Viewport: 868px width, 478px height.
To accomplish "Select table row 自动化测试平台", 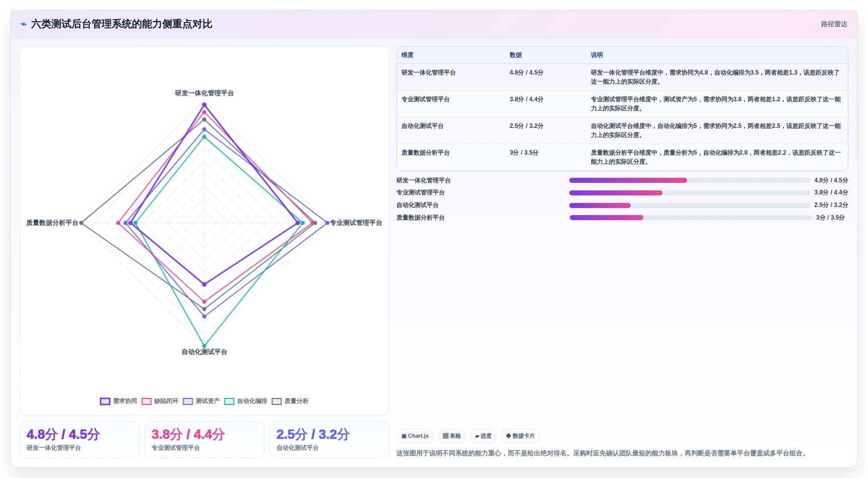I will pyautogui.click(x=622, y=130).
